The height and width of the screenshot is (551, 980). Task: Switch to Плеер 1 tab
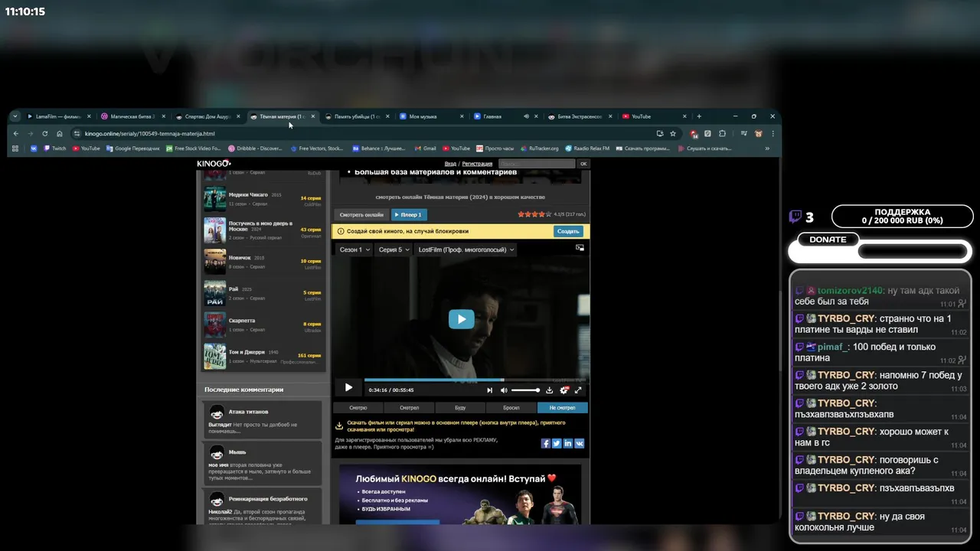[x=409, y=215]
